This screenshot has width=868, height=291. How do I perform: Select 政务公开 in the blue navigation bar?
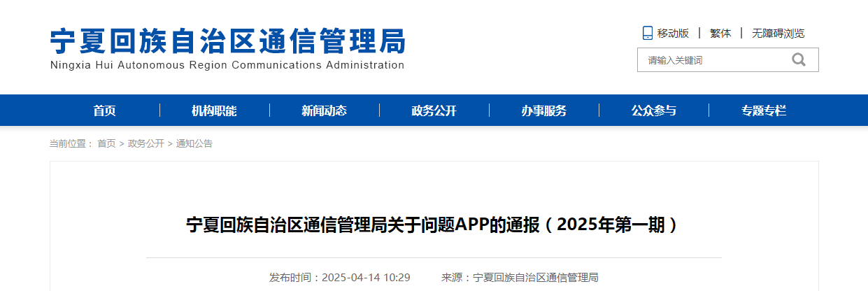[434, 111]
